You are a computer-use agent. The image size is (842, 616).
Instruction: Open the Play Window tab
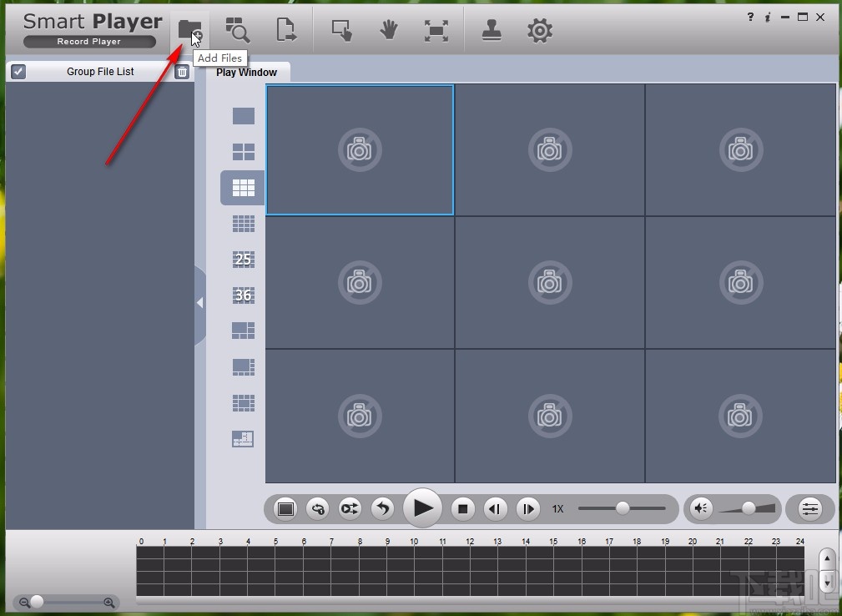(246, 72)
